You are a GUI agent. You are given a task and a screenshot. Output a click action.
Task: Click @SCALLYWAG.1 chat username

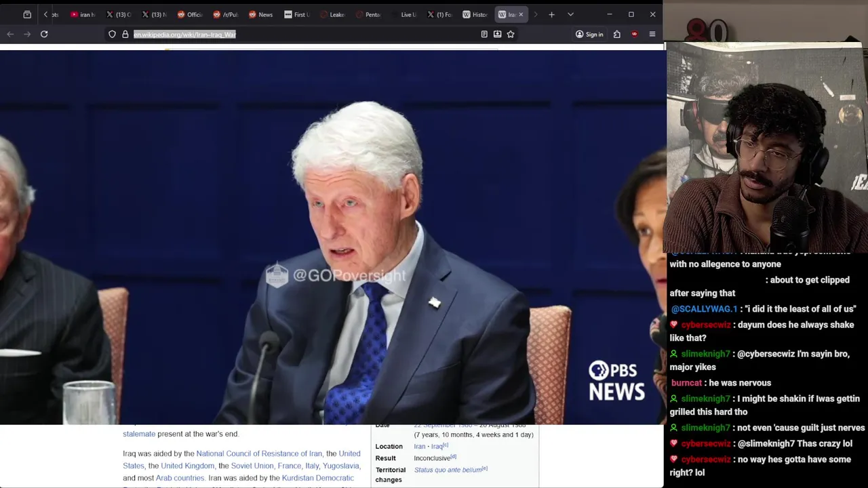coord(704,309)
